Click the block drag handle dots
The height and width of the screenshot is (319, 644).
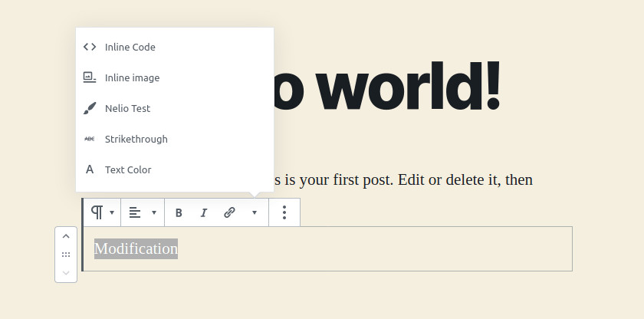[66, 255]
